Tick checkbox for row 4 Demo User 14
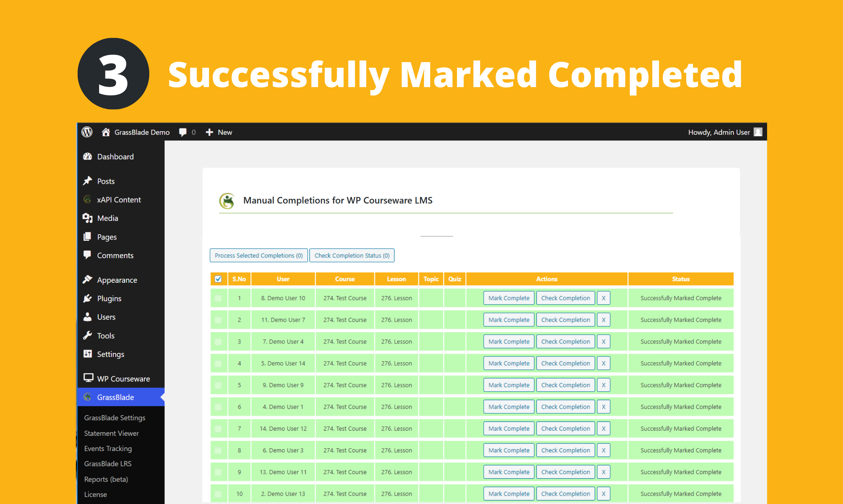 [x=218, y=364]
